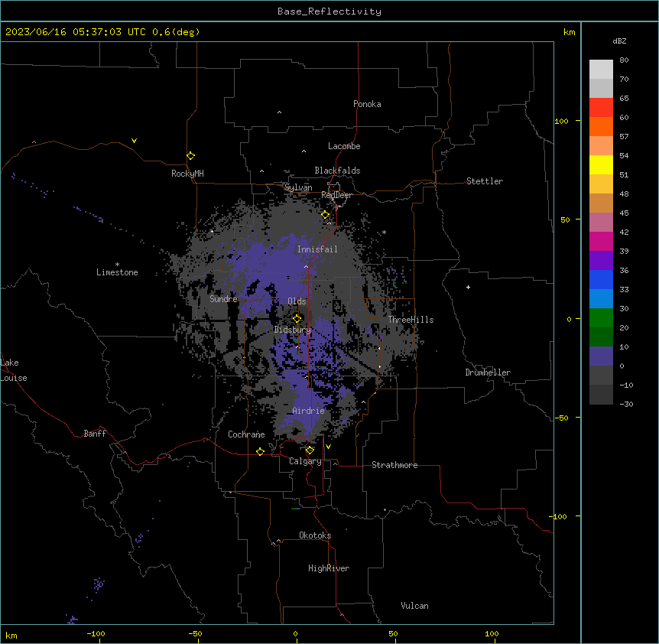Click the white 80 dBZ legend swatch

pos(601,70)
